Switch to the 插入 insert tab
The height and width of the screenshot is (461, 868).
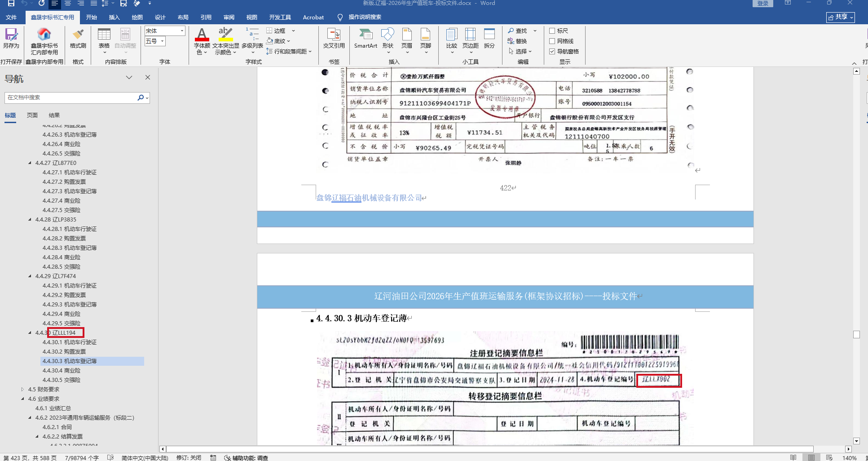click(x=115, y=17)
